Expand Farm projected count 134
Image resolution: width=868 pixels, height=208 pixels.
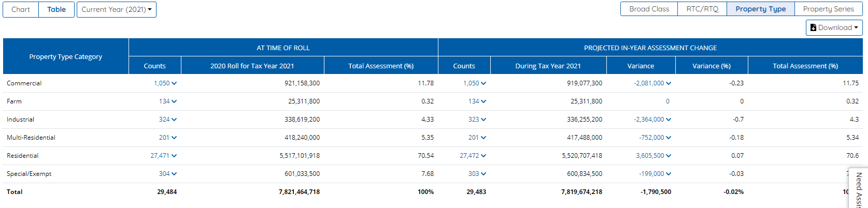(477, 101)
